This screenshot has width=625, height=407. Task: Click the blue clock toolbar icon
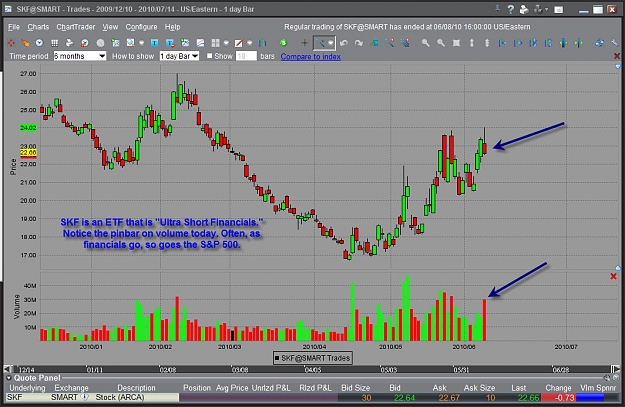click(39, 43)
